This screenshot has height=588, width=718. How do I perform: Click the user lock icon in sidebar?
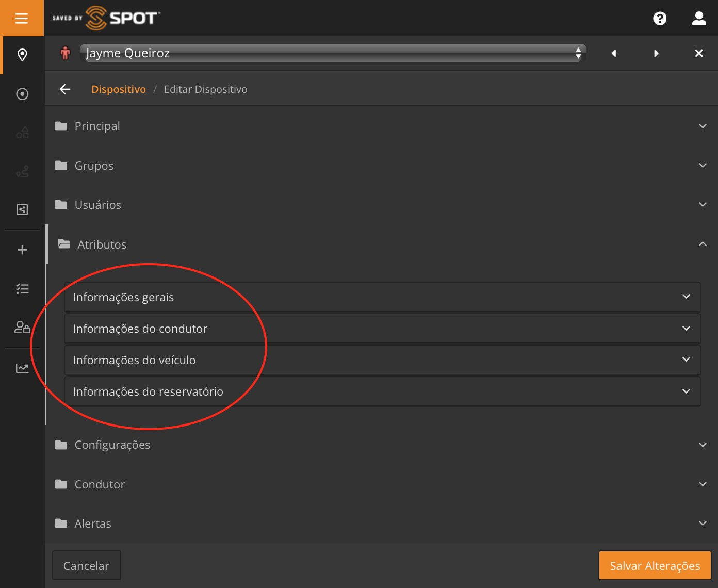[22, 328]
